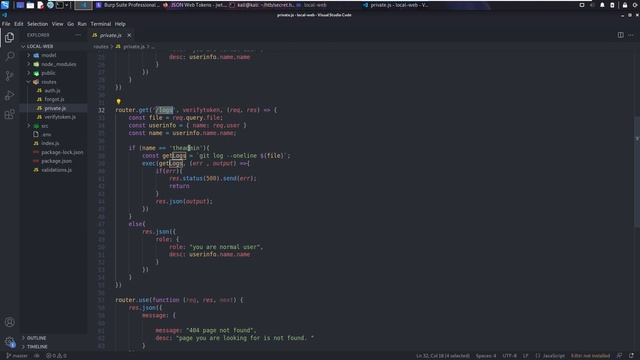Click private.js breadcrumb segment

(131, 47)
